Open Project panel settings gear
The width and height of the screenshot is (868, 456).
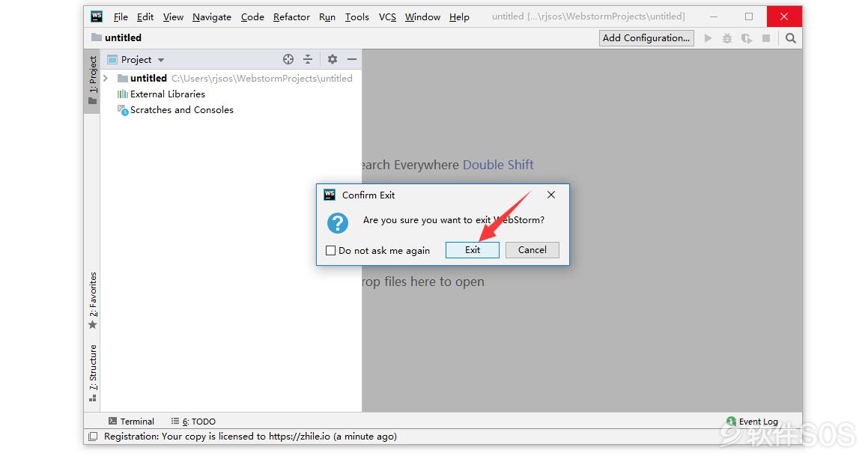pyautogui.click(x=332, y=59)
